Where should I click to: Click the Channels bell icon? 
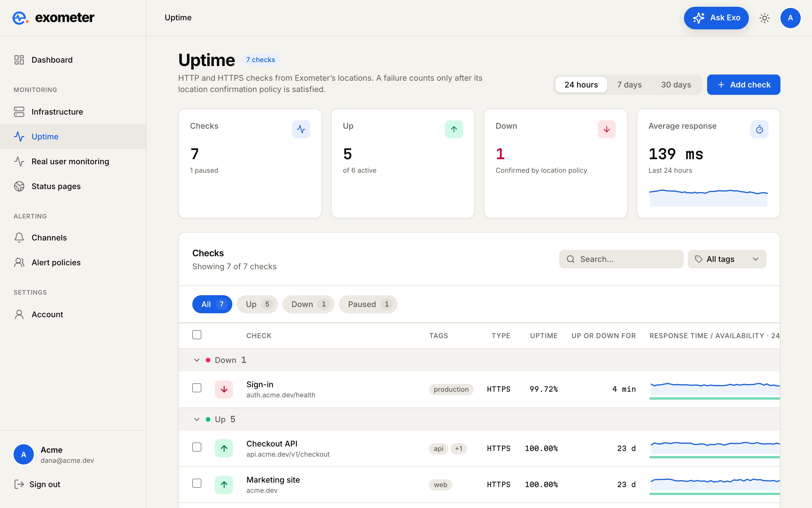point(19,238)
